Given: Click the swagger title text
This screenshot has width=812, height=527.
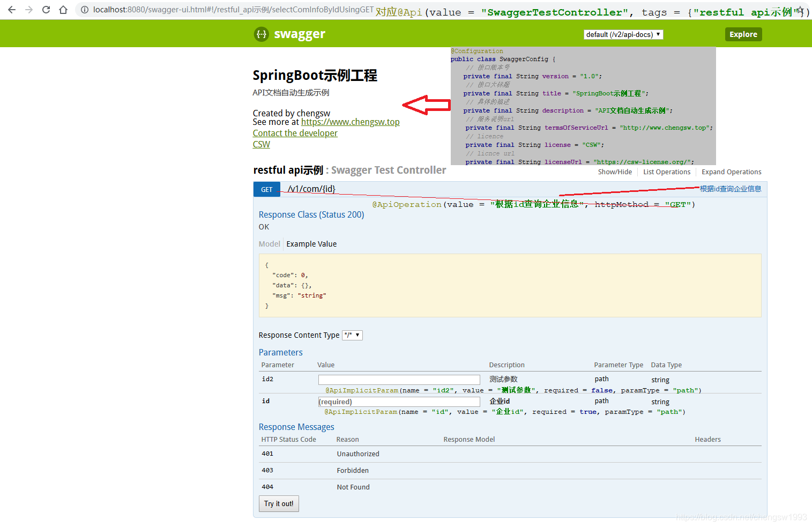Looking at the screenshot, I should (x=300, y=34).
